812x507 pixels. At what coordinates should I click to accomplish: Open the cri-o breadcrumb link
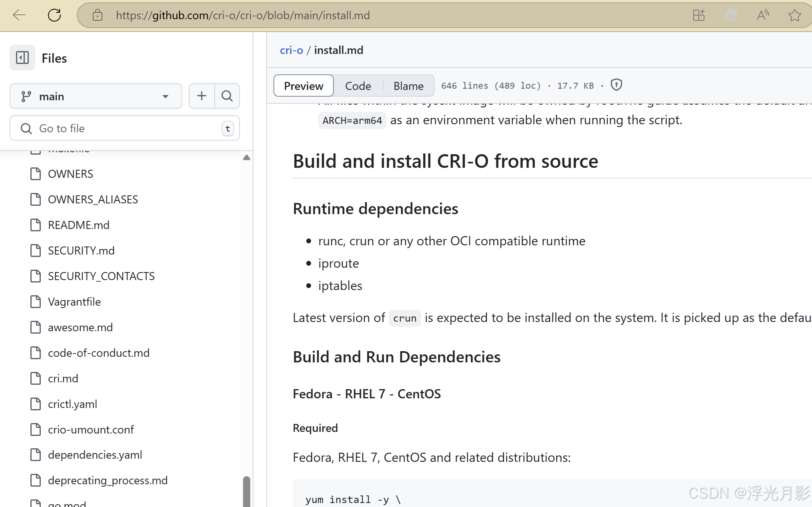(x=291, y=50)
